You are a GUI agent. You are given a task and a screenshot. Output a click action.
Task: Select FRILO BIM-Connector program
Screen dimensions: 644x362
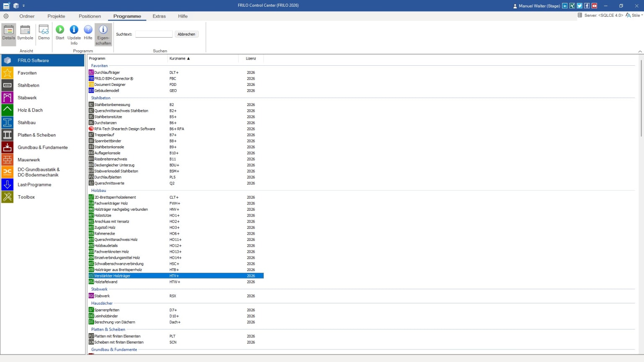click(x=176, y=79)
